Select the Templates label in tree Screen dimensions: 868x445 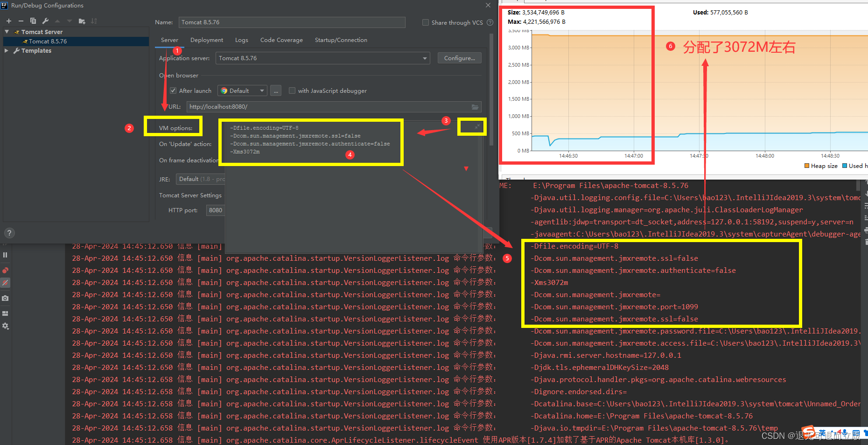36,50
